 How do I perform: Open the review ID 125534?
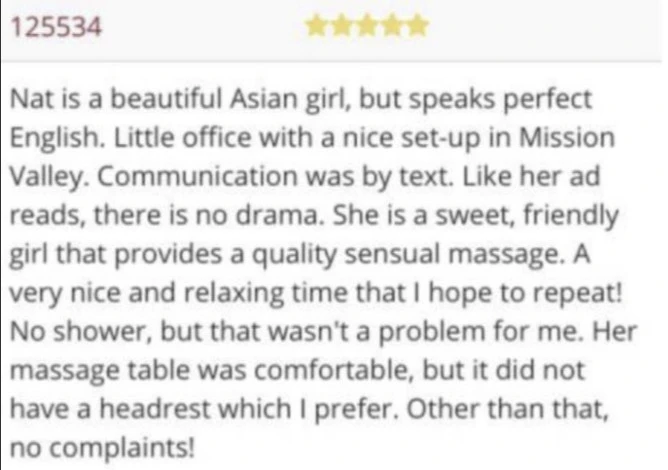click(x=55, y=27)
